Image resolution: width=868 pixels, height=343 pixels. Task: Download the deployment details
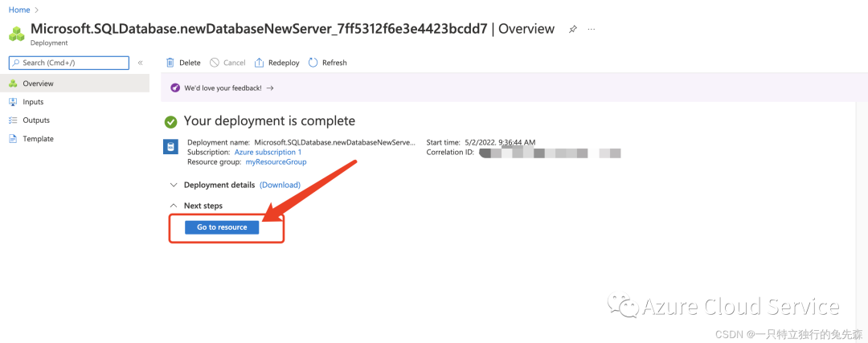click(x=280, y=185)
